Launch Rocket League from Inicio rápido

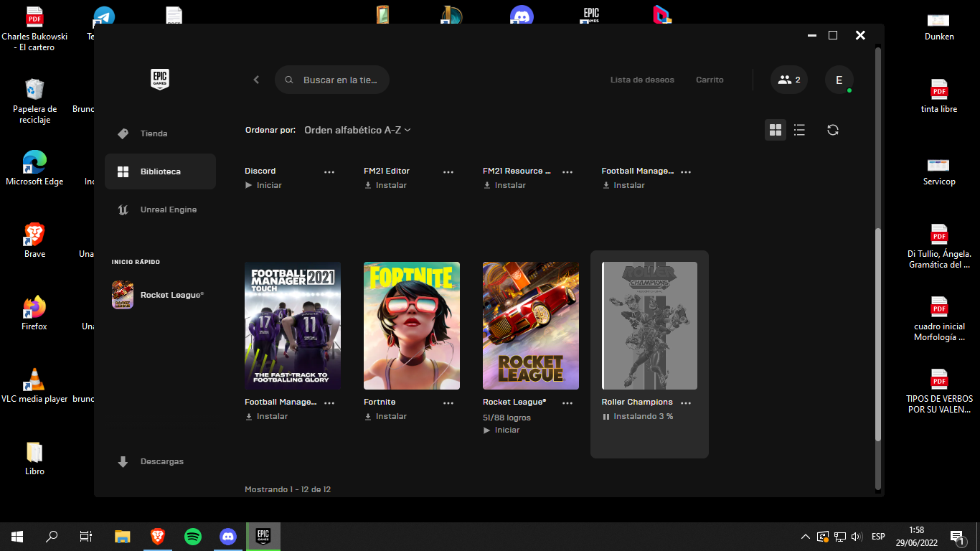(x=160, y=295)
